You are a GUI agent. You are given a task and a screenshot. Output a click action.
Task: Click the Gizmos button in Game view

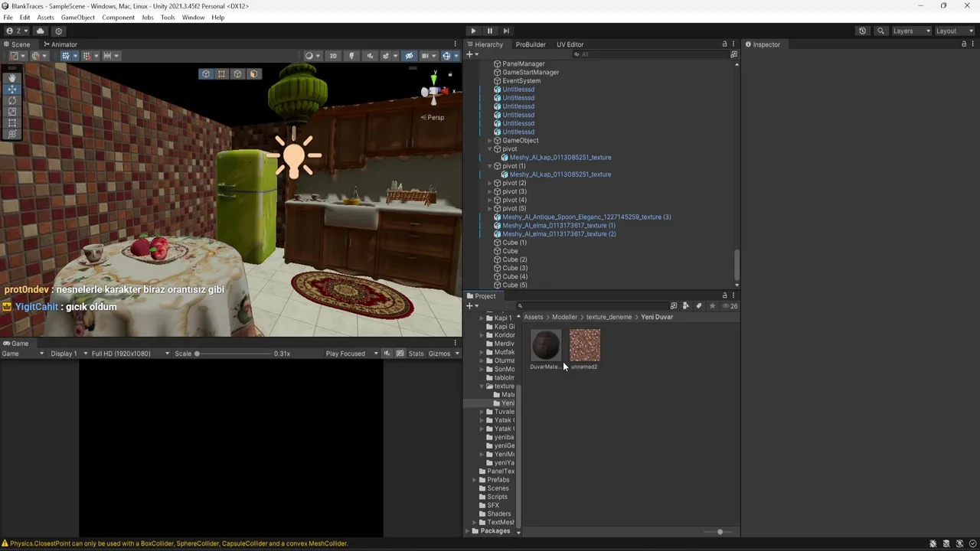[x=439, y=354]
